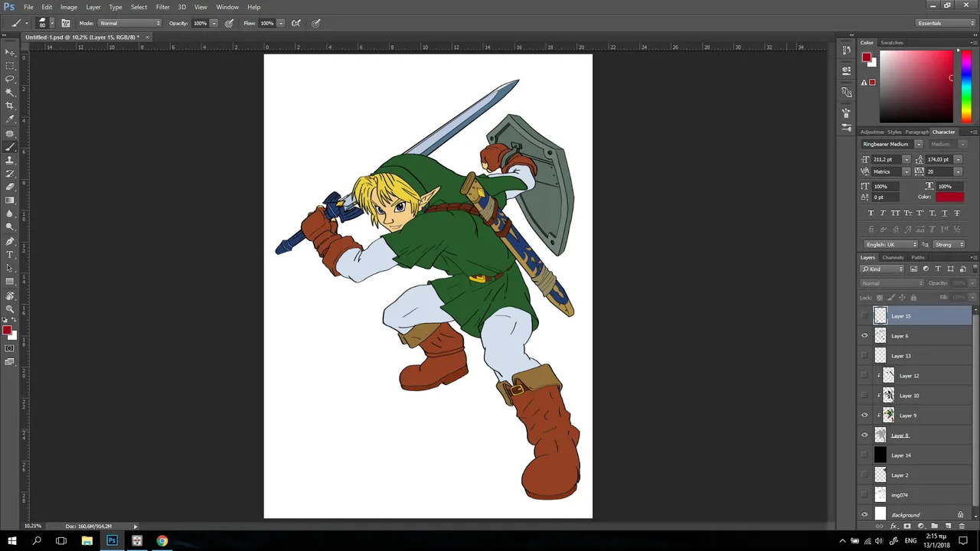Select the Crop tool
Viewport: 980px width, 551px height.
click(x=10, y=105)
